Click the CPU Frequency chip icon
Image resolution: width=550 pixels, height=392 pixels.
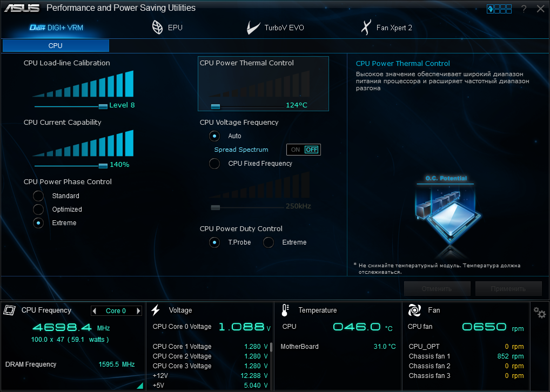point(10,310)
